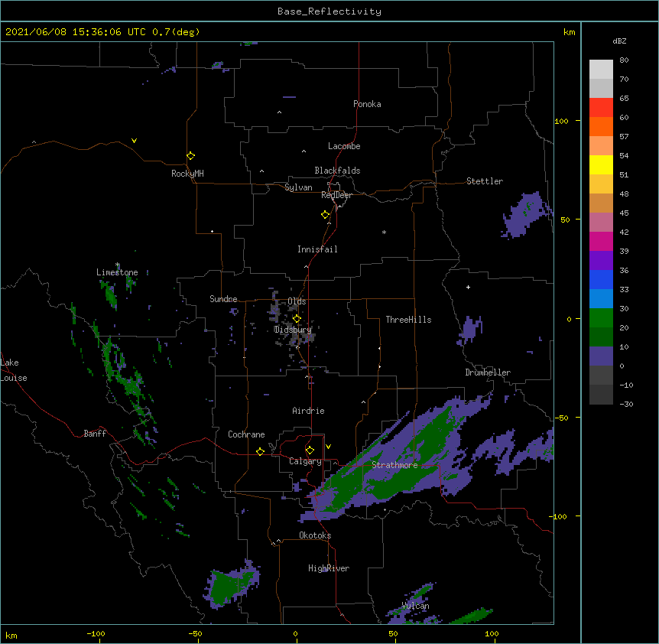Image resolution: width=659 pixels, height=644 pixels.
Task: Click the Banff label
Action: (x=95, y=434)
